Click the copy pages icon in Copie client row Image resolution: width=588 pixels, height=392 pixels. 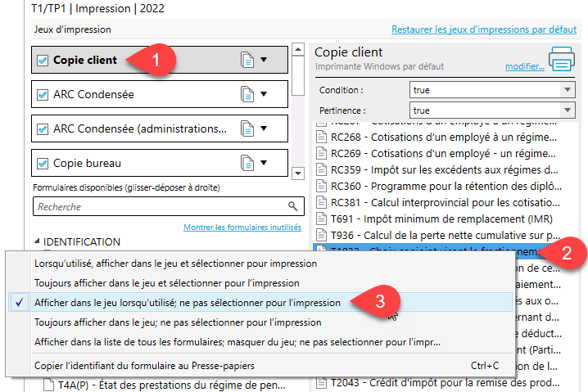[247, 60]
